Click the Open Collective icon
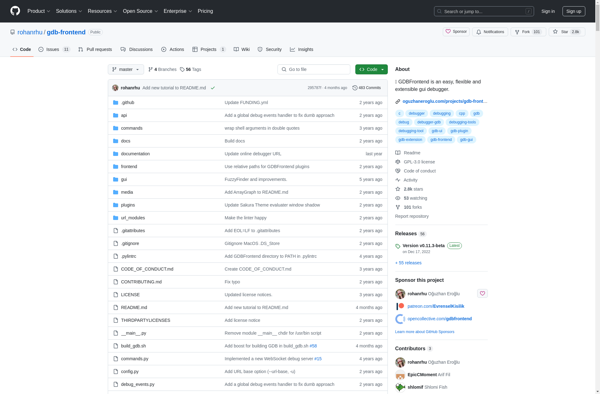600x394 pixels. 400,319
